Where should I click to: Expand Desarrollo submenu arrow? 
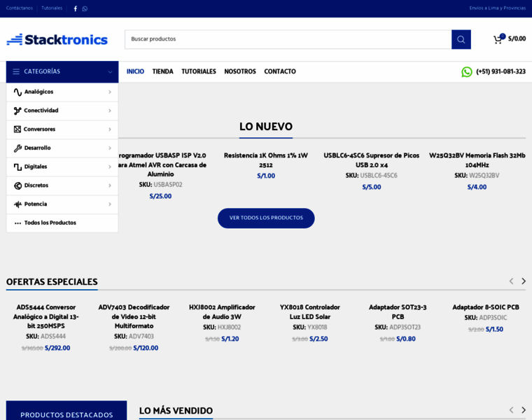[110, 148]
